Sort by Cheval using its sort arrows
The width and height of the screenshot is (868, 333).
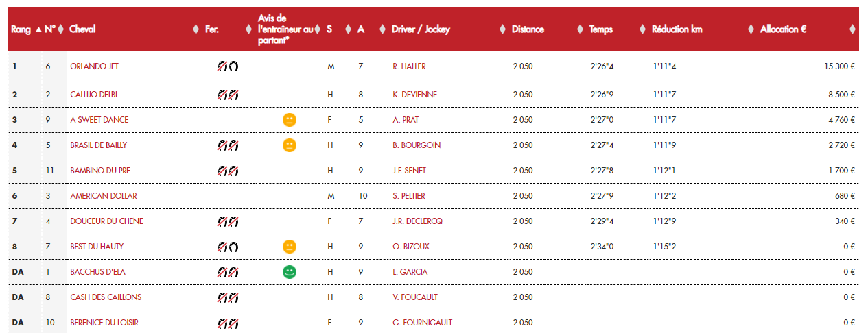click(x=196, y=29)
